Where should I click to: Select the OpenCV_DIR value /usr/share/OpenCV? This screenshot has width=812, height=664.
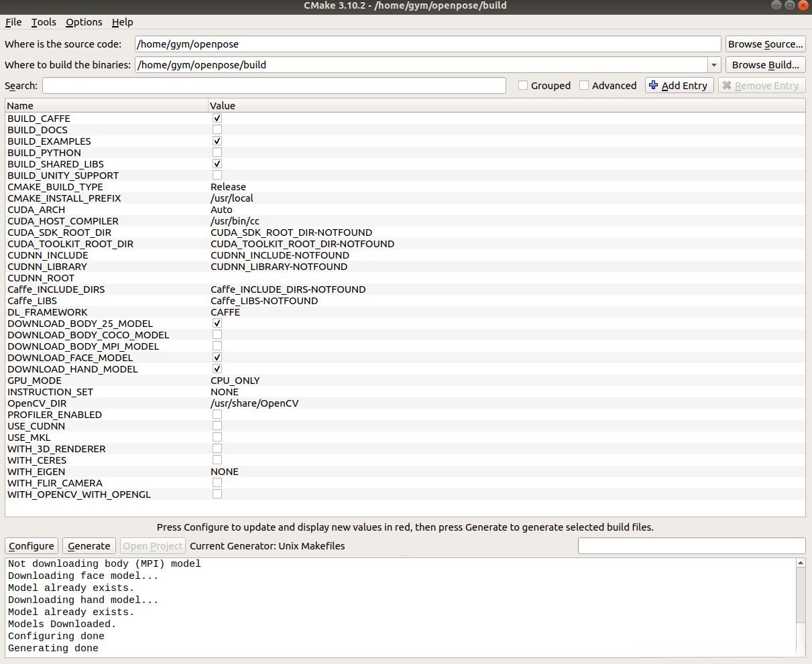(x=255, y=403)
